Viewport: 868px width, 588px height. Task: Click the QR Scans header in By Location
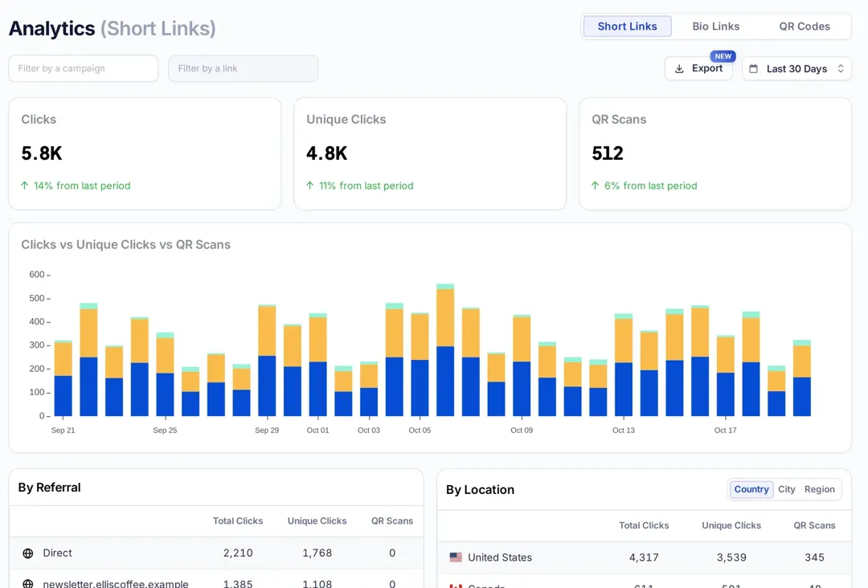click(814, 525)
